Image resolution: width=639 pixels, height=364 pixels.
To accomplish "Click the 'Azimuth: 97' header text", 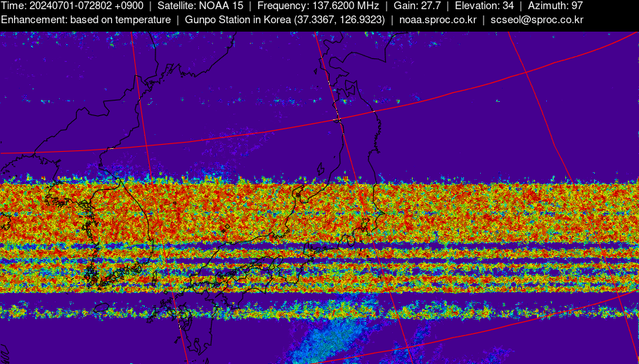I will [555, 6].
